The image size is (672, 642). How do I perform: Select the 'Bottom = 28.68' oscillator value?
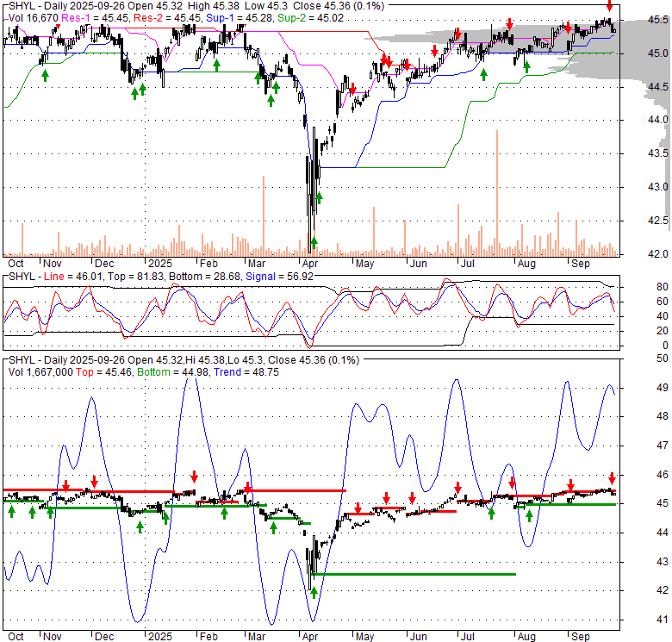pyautogui.click(x=205, y=277)
